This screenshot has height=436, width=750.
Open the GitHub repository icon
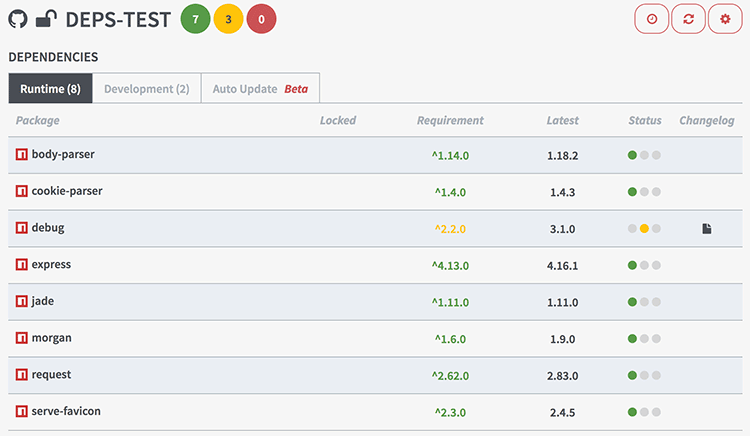[x=18, y=20]
